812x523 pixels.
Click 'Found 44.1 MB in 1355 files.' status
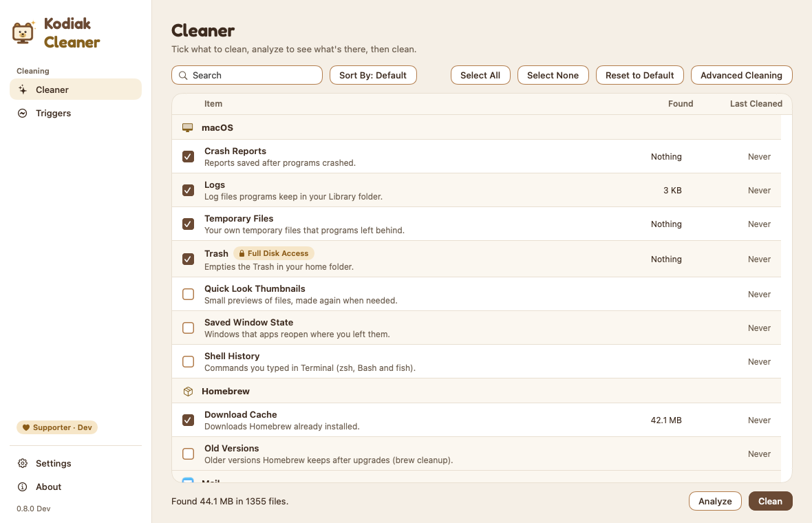[230, 501]
